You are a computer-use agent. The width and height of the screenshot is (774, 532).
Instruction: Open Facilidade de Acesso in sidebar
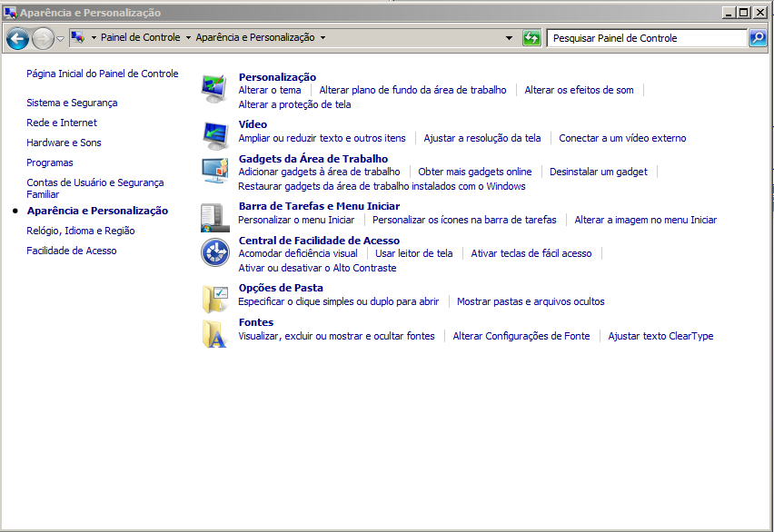click(72, 251)
